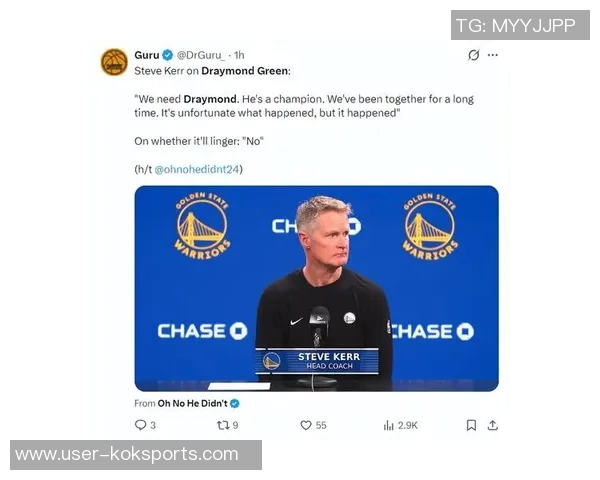Click Guru's blue verified badge
Image resolution: width=600 pixels, height=480 pixels.
coord(167,55)
